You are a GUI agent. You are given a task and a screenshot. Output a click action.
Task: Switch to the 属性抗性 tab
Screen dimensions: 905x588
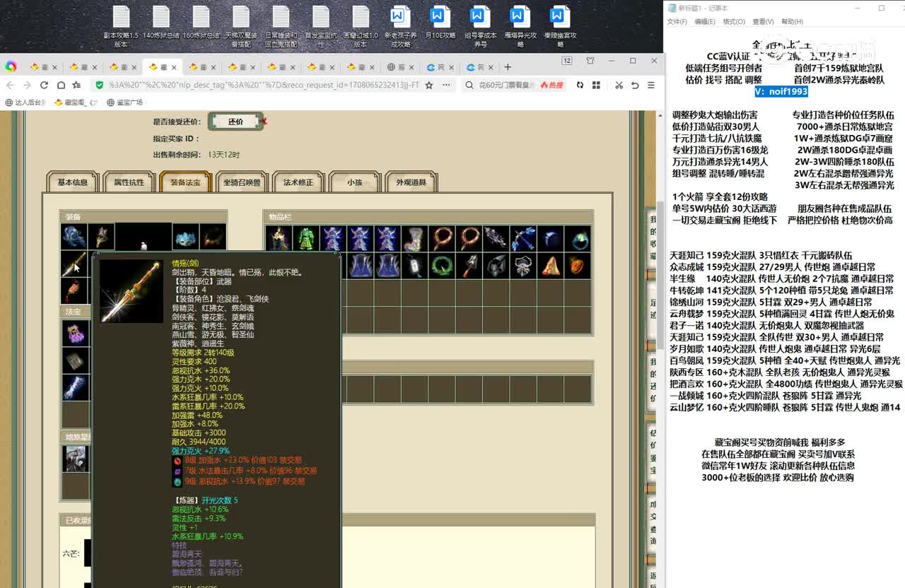click(x=129, y=182)
